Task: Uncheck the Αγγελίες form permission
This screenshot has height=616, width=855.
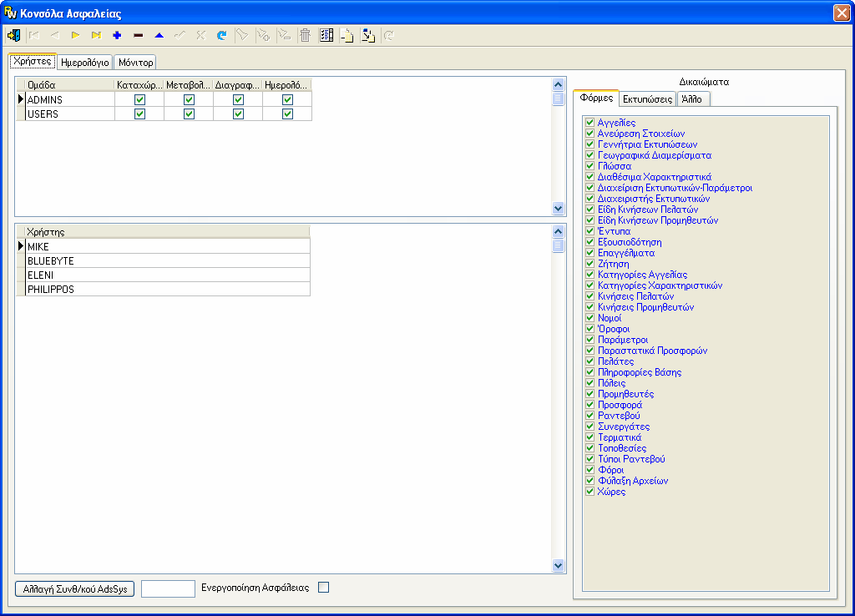Action: pos(589,122)
